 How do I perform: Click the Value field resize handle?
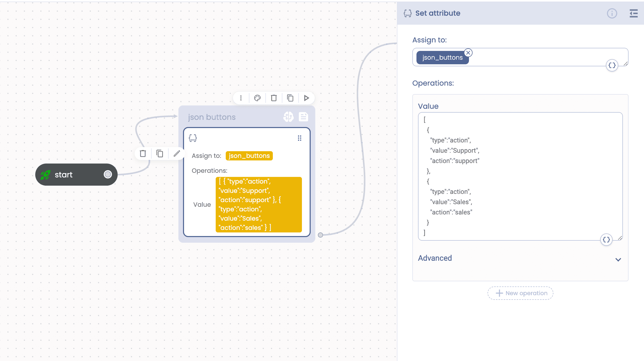click(x=620, y=238)
